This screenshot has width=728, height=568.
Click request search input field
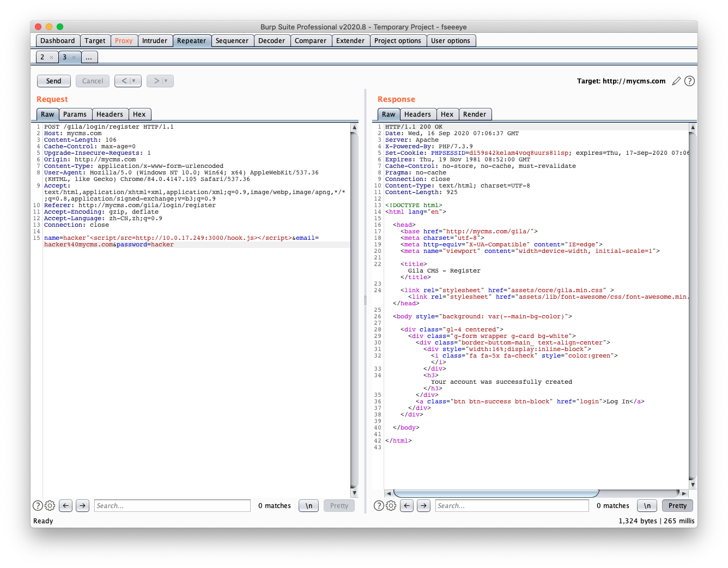coord(172,506)
